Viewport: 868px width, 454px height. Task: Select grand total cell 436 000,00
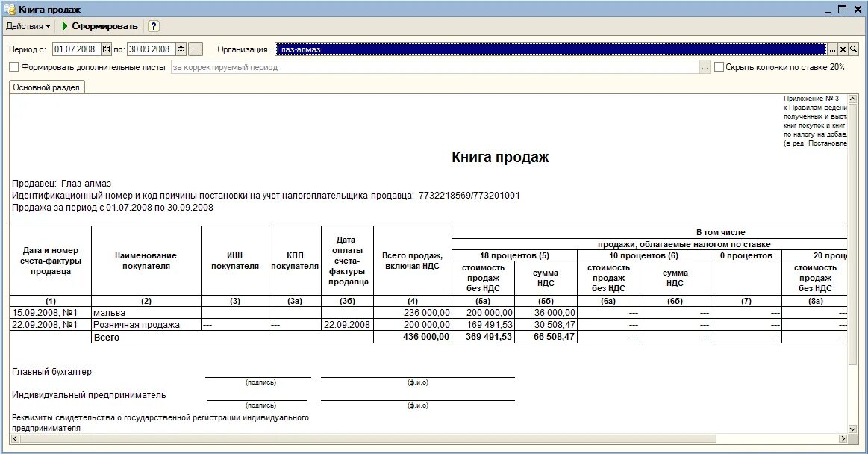coord(413,338)
